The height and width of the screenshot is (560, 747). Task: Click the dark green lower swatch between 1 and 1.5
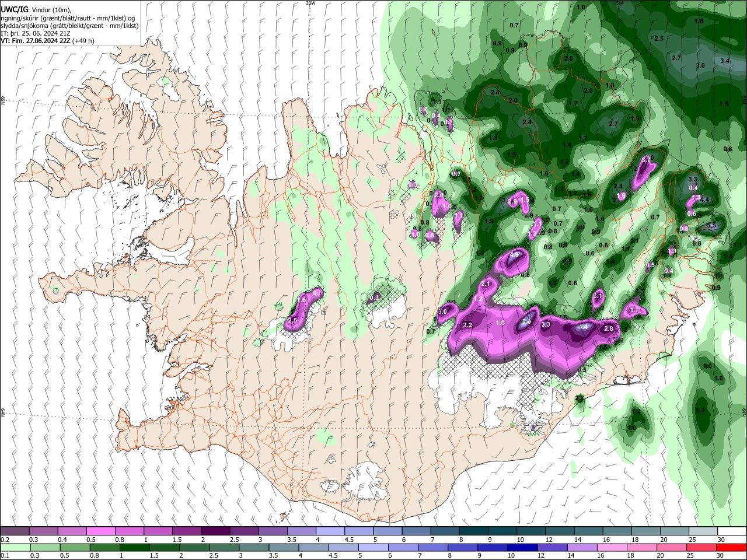pyautogui.click(x=134, y=548)
